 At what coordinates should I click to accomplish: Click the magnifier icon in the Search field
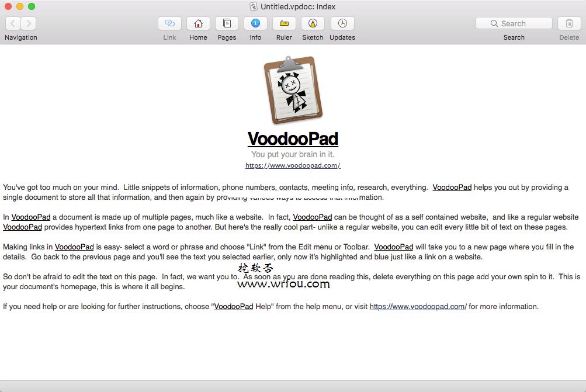tap(494, 23)
